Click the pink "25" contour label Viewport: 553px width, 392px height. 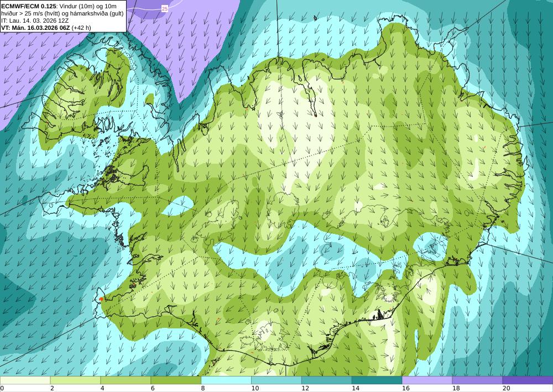[165, 9]
